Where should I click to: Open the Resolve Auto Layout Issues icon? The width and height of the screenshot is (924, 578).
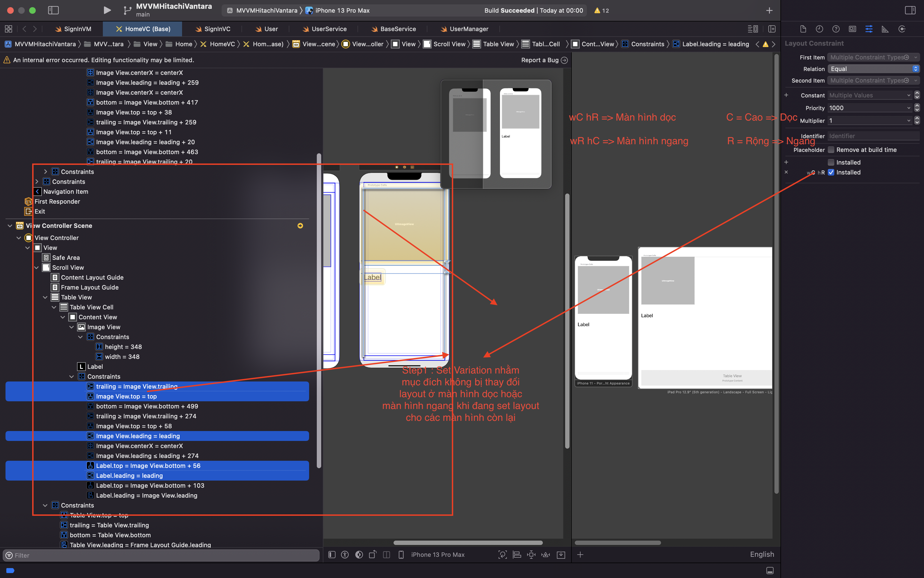click(x=546, y=555)
